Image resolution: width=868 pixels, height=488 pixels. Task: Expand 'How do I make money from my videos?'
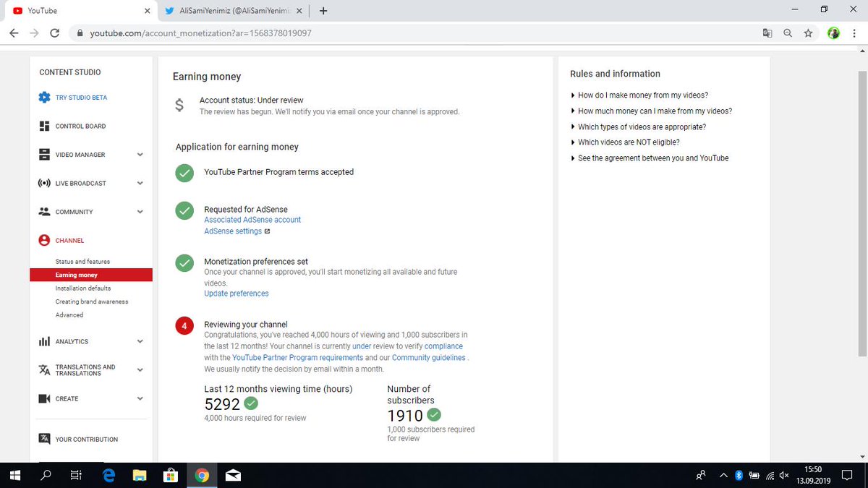coord(639,95)
